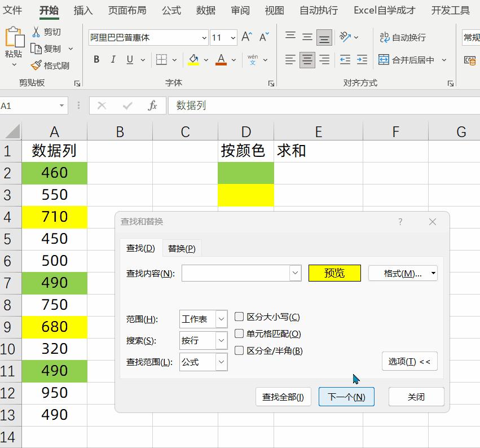Viewport: 480px width, 448px height.
Task: Select the center alignment icon
Action: pos(306,59)
